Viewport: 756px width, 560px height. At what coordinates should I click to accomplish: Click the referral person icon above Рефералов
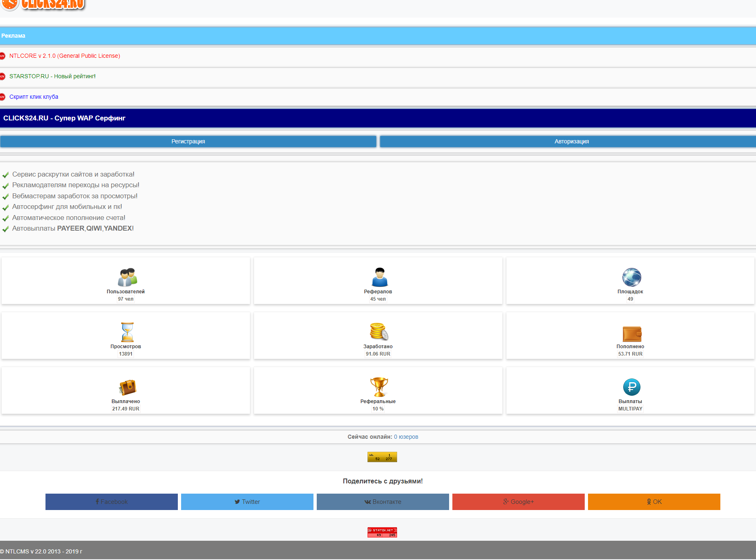(379, 277)
